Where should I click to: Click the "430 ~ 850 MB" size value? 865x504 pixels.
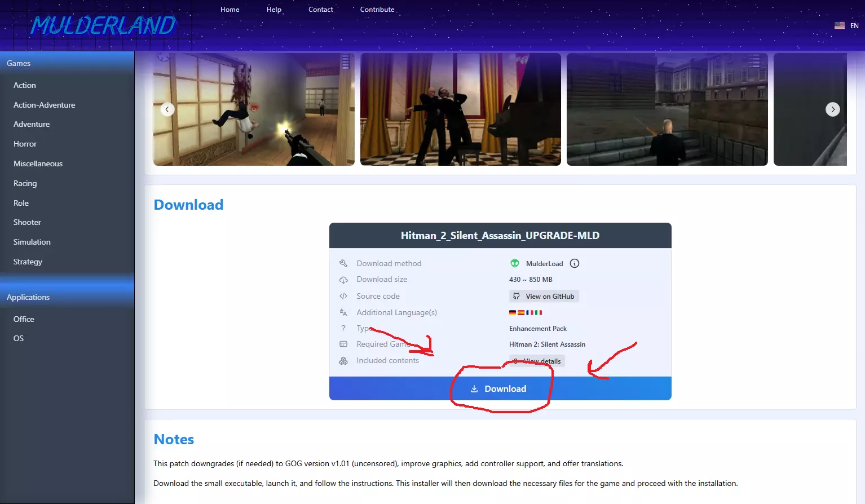coord(531,280)
